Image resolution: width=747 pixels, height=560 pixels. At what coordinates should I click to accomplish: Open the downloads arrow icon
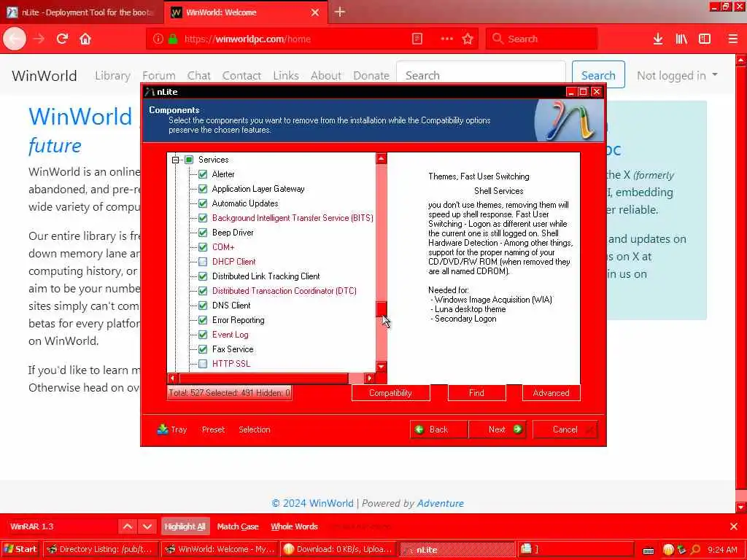pyautogui.click(x=658, y=39)
